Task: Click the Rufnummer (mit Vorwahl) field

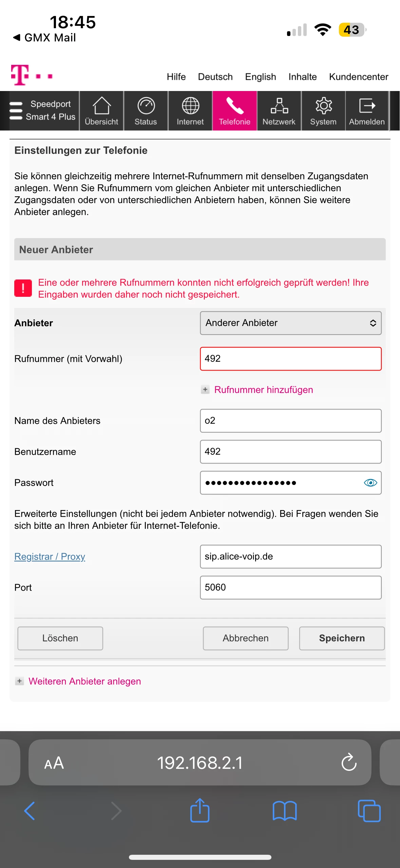Action: (291, 359)
